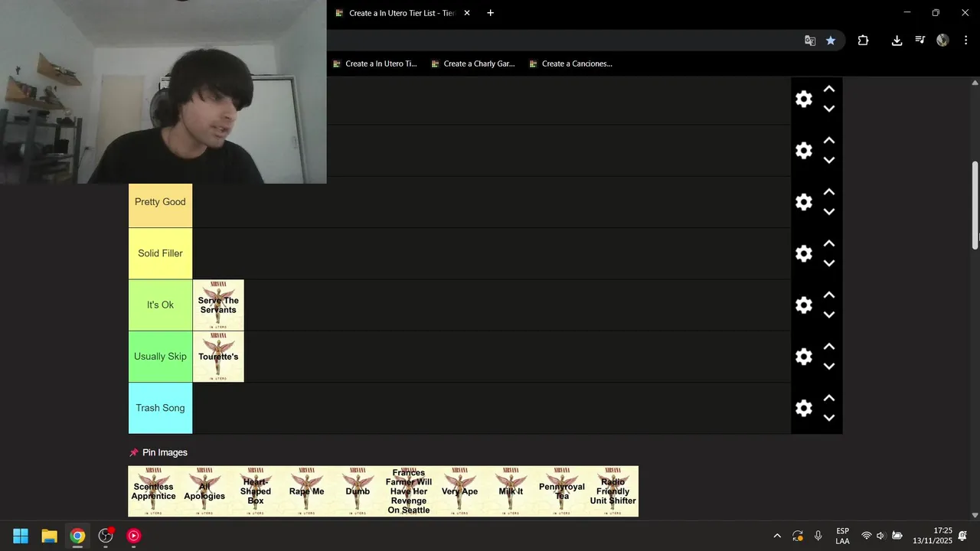The image size is (980, 551).
Task: Select the Pennyroyal Tea song tile
Action: pos(562,491)
